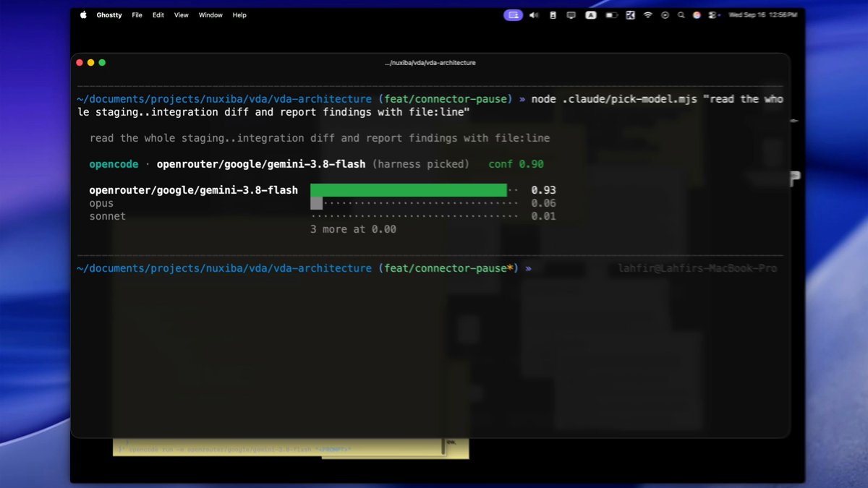Maximize the Ghostty window with green button

tap(102, 63)
